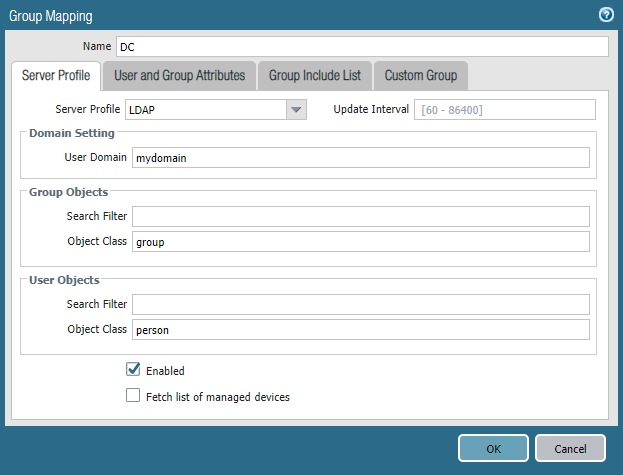Open the User and Group Attributes tab
The width and height of the screenshot is (623, 475).
[179, 76]
